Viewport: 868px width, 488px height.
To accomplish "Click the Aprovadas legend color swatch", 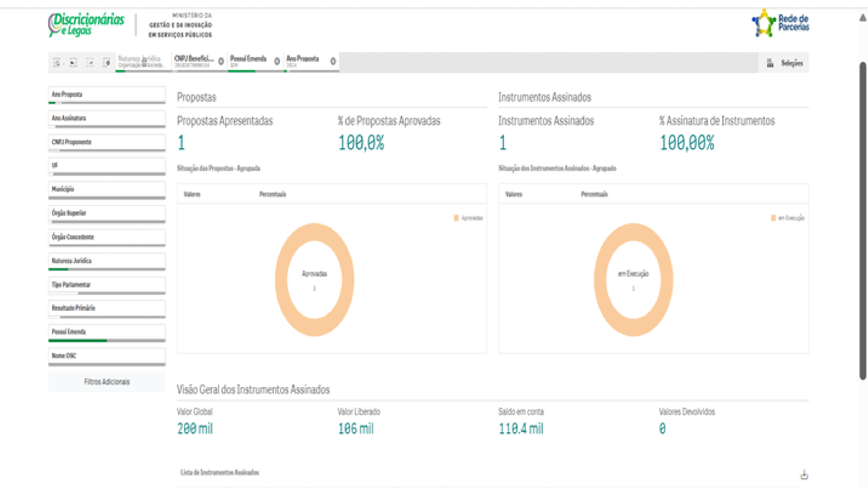I will point(456,218).
